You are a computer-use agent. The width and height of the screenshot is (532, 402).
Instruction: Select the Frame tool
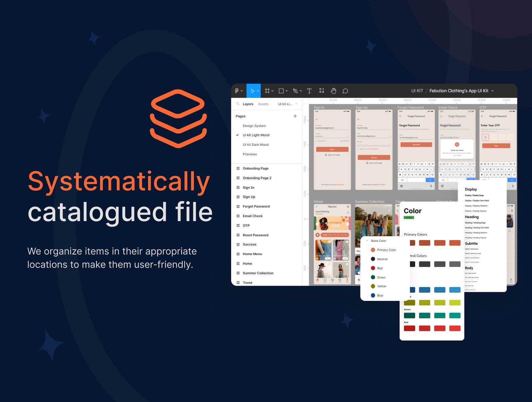click(267, 91)
